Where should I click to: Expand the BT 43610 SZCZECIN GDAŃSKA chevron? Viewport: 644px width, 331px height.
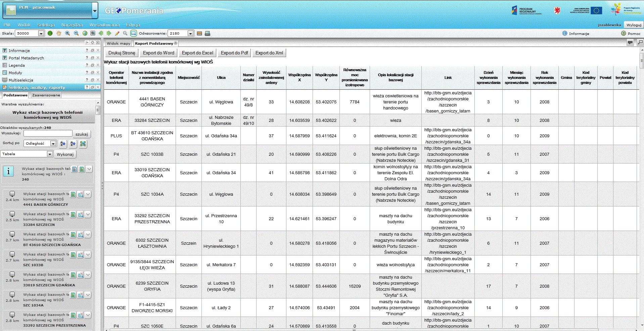point(88,234)
